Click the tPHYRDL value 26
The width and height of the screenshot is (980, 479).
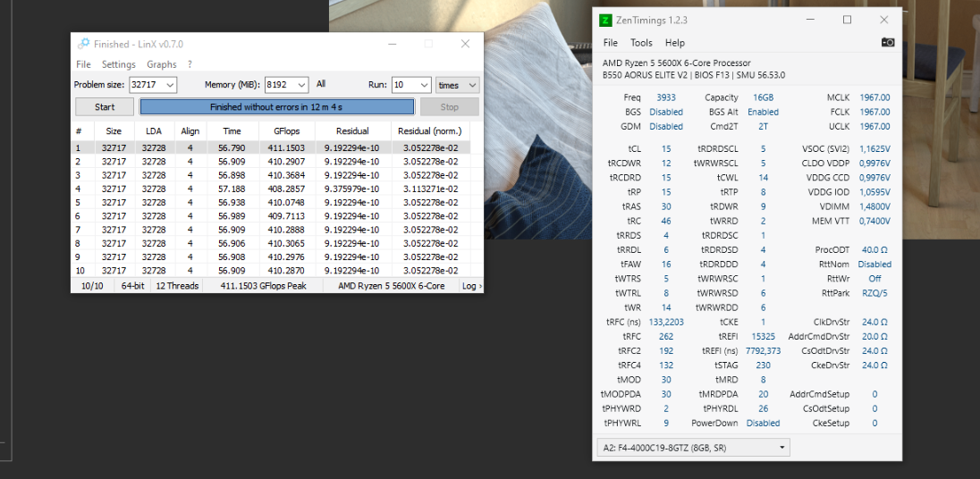[763, 408]
